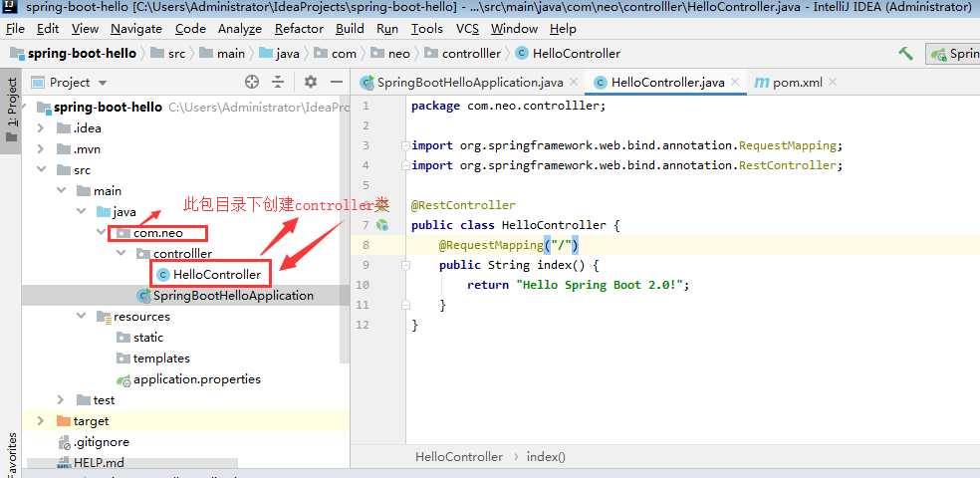Click the fold marker on line 3 imports

point(405,145)
